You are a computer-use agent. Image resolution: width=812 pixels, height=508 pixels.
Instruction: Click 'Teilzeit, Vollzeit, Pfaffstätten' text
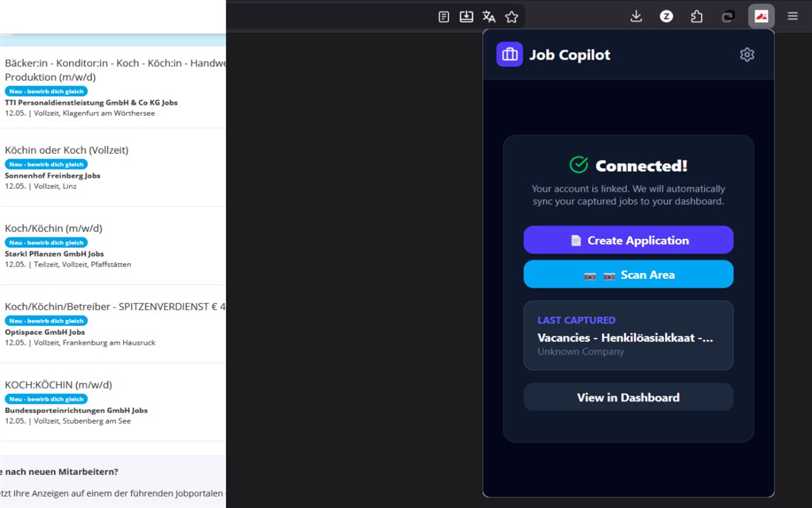[x=82, y=264]
